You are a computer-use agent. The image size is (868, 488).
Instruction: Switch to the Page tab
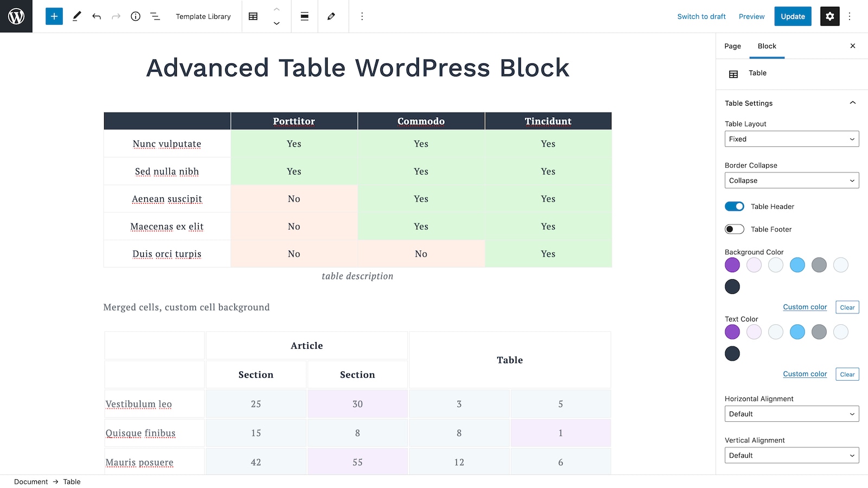coord(732,46)
